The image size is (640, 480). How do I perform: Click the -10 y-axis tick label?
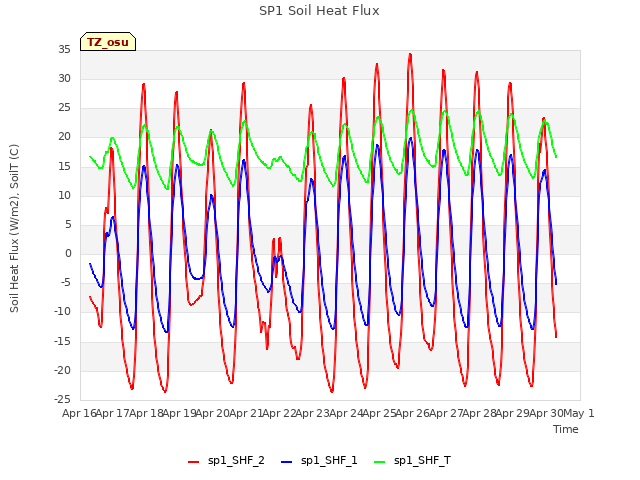click(x=63, y=312)
